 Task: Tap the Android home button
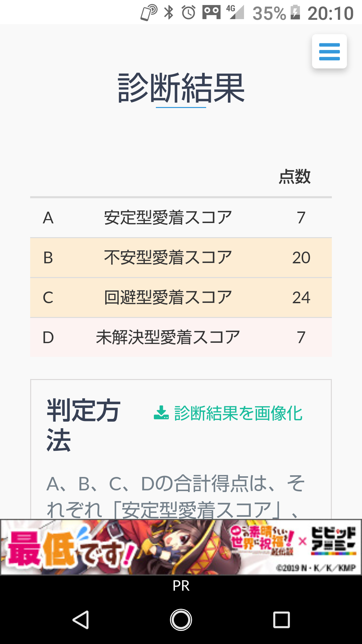181,620
